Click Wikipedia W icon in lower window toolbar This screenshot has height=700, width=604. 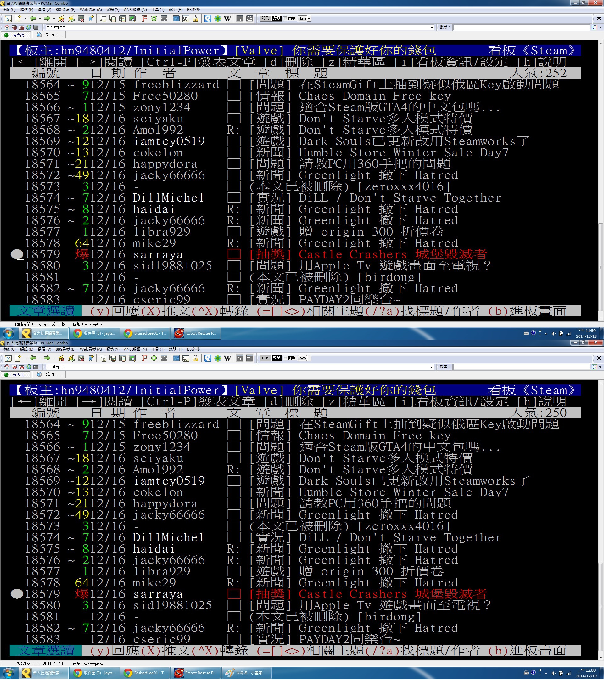coord(227,358)
